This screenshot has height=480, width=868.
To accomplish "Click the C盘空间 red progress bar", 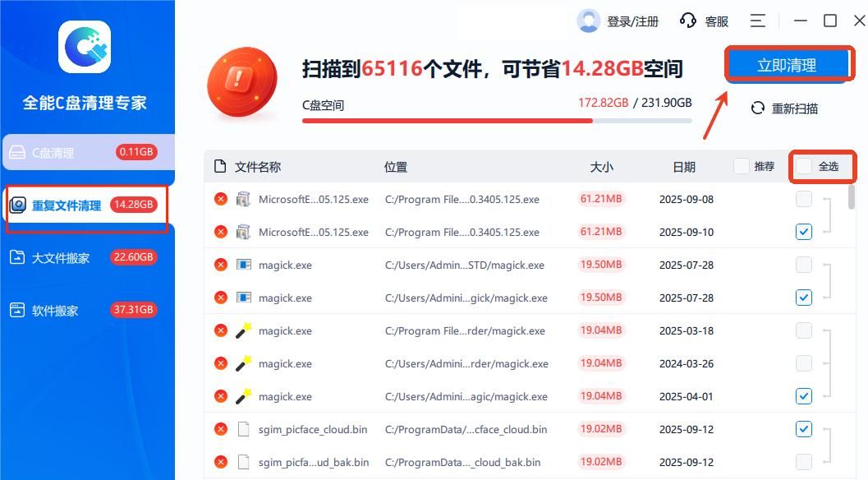I will [448, 122].
